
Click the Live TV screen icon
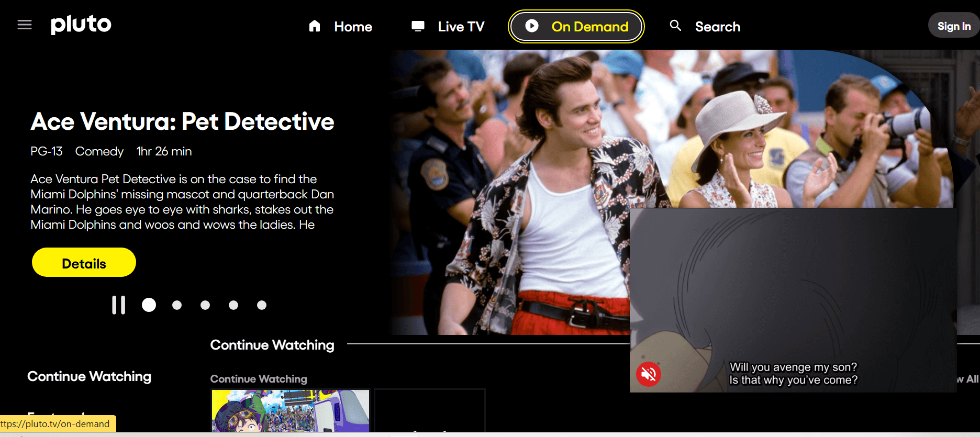(418, 26)
